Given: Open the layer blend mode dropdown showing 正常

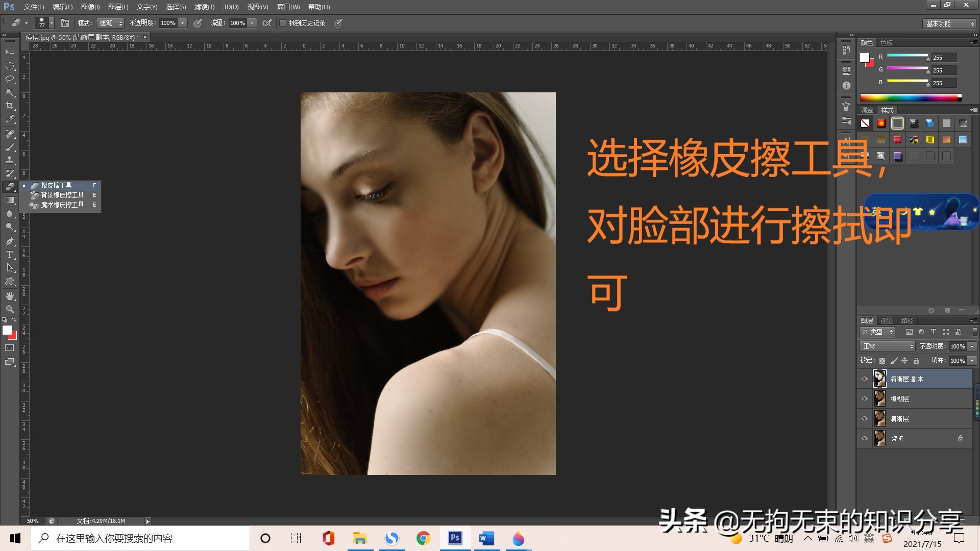Looking at the screenshot, I should pyautogui.click(x=887, y=346).
